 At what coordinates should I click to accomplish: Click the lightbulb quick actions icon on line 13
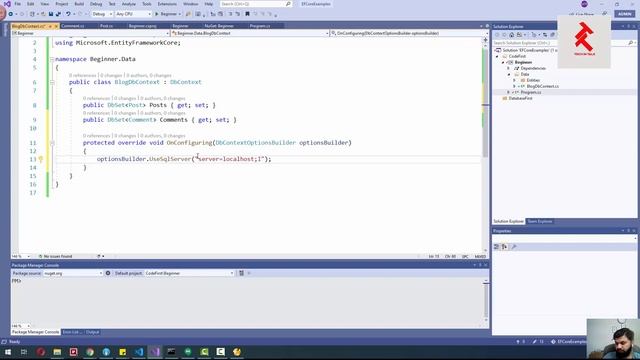pyautogui.click(x=41, y=159)
